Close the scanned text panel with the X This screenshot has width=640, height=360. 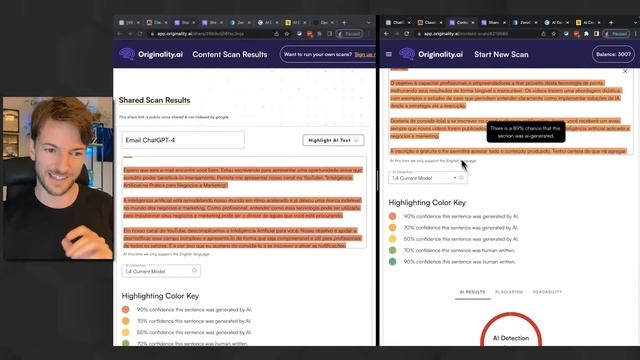click(x=625, y=71)
